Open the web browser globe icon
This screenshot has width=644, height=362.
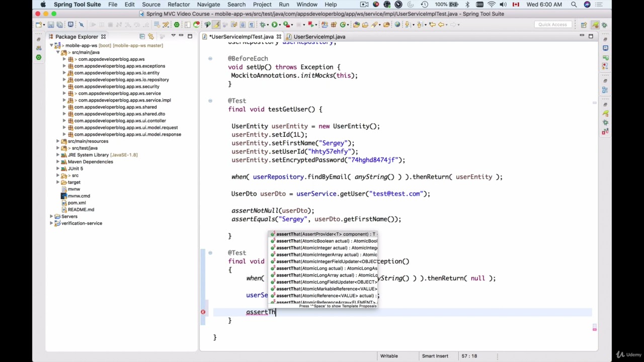click(397, 24)
